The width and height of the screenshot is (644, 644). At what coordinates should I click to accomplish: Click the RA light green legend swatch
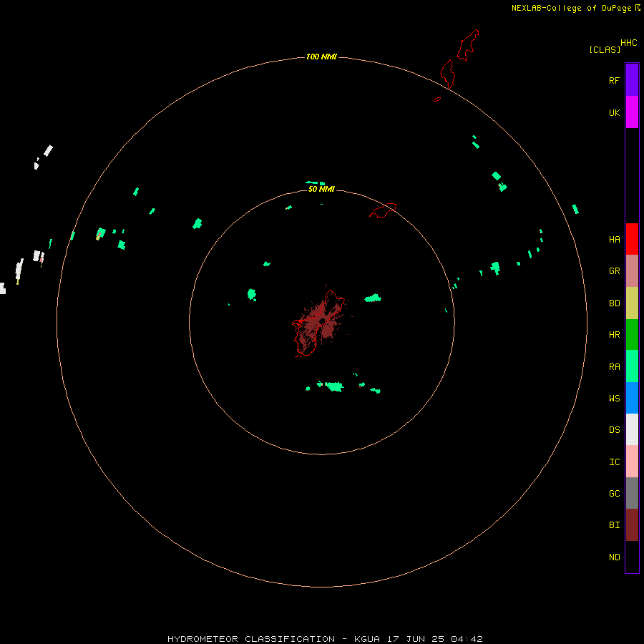click(632, 366)
